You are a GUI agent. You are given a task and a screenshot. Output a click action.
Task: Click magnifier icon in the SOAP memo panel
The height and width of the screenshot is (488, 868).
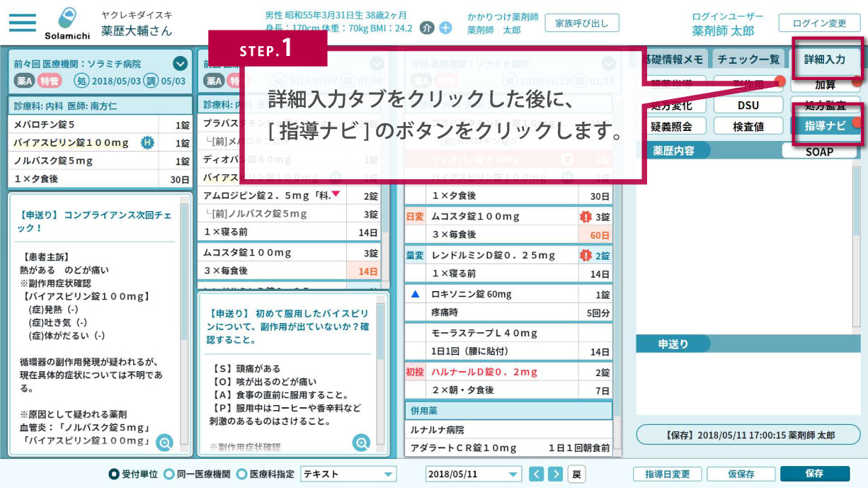pyautogui.click(x=362, y=443)
